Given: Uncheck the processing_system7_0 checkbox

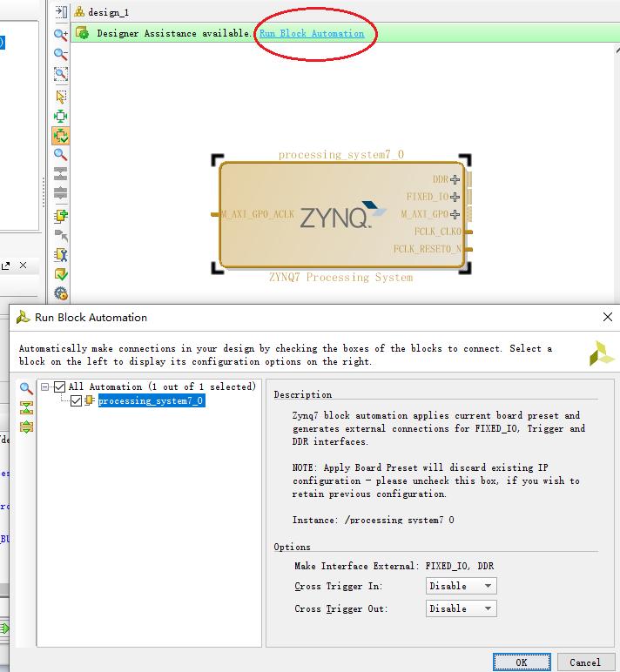Looking at the screenshot, I should 76,400.
